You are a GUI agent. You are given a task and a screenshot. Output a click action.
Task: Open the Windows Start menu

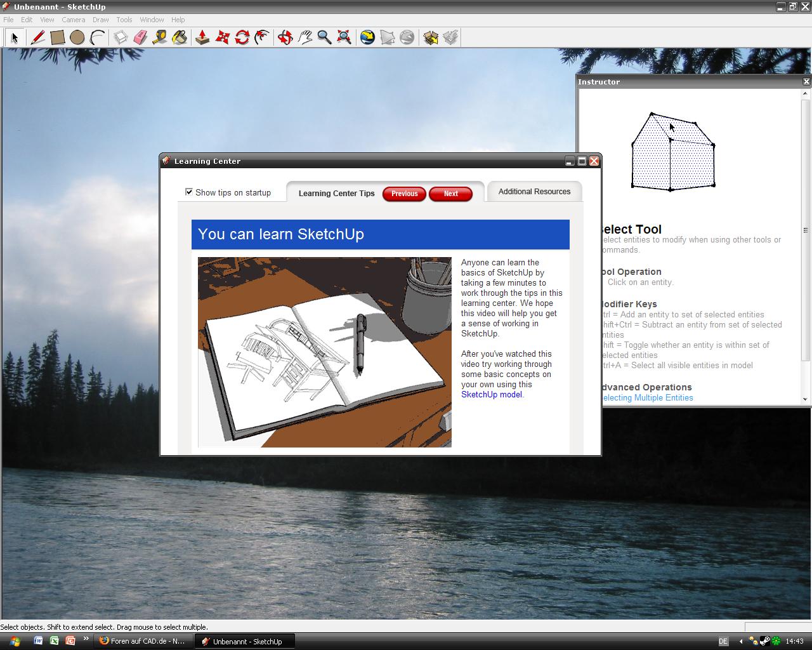pyautogui.click(x=14, y=641)
